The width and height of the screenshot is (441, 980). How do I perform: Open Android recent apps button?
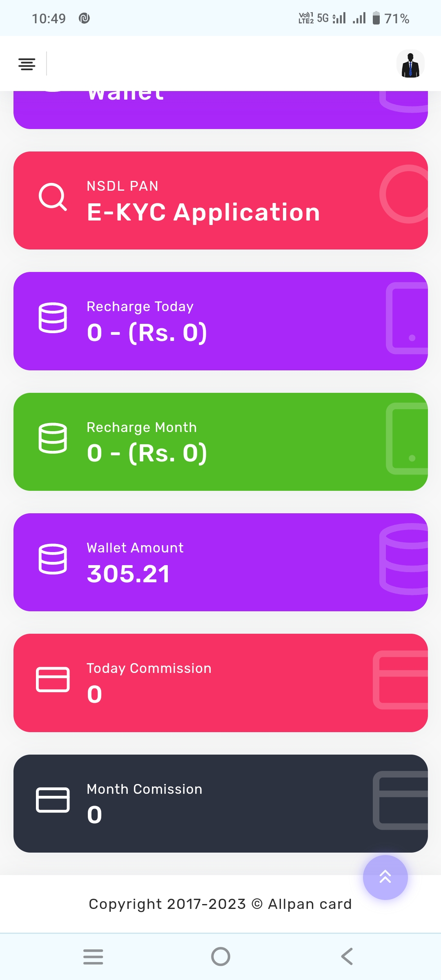[93, 957]
